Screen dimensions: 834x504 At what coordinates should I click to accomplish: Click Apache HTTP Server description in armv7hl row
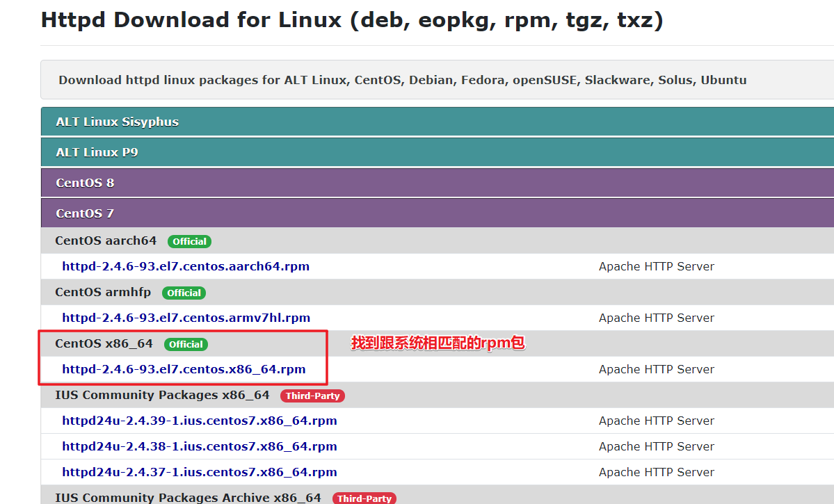point(657,318)
